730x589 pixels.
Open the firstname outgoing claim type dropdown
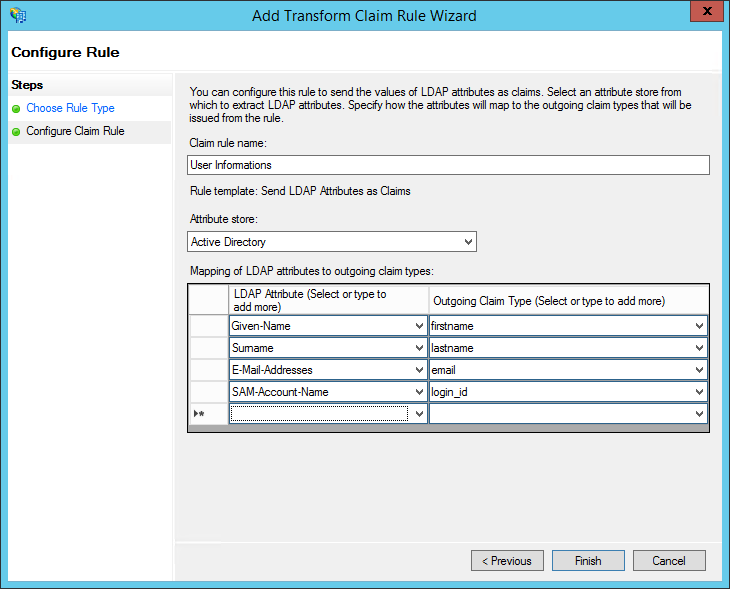pyautogui.click(x=699, y=326)
